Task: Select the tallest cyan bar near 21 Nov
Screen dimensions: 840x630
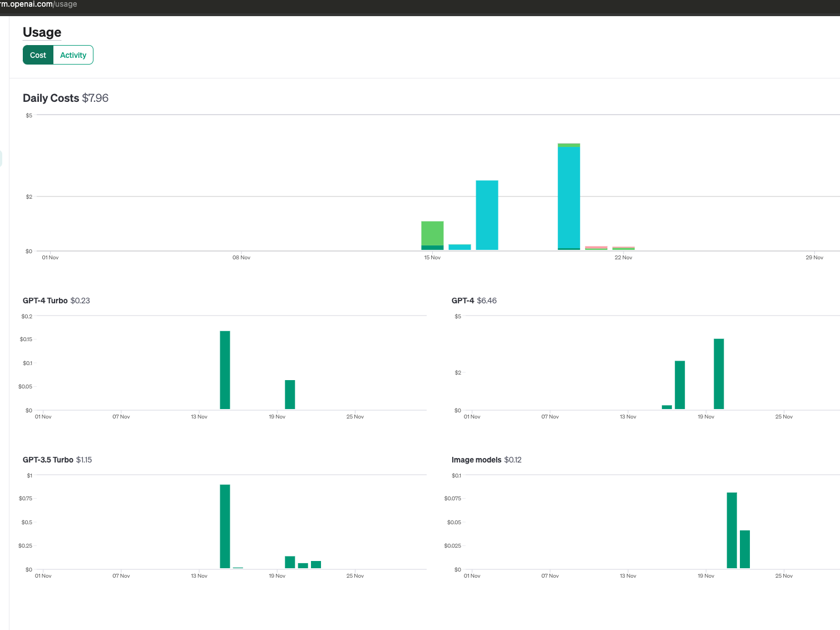Action: click(x=569, y=195)
